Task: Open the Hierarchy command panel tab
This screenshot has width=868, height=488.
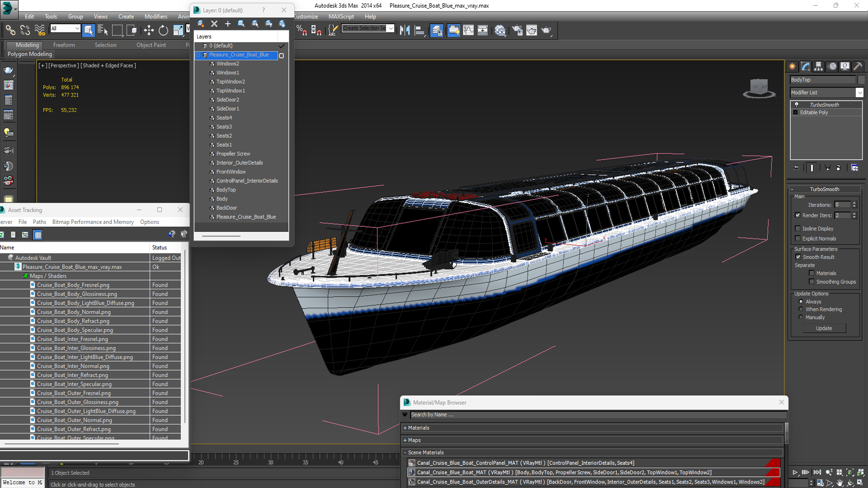Action: tap(819, 66)
